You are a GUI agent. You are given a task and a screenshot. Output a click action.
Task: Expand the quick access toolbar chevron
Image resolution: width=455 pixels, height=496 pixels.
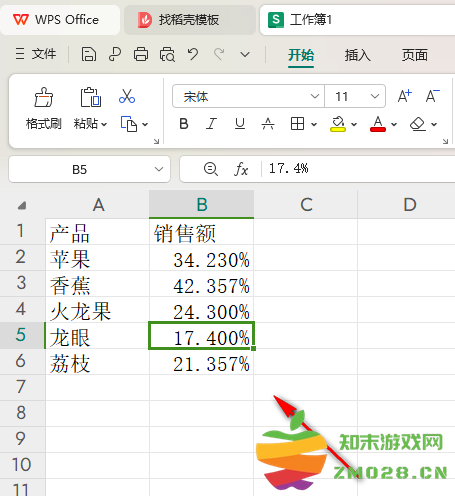pyautogui.click(x=245, y=54)
